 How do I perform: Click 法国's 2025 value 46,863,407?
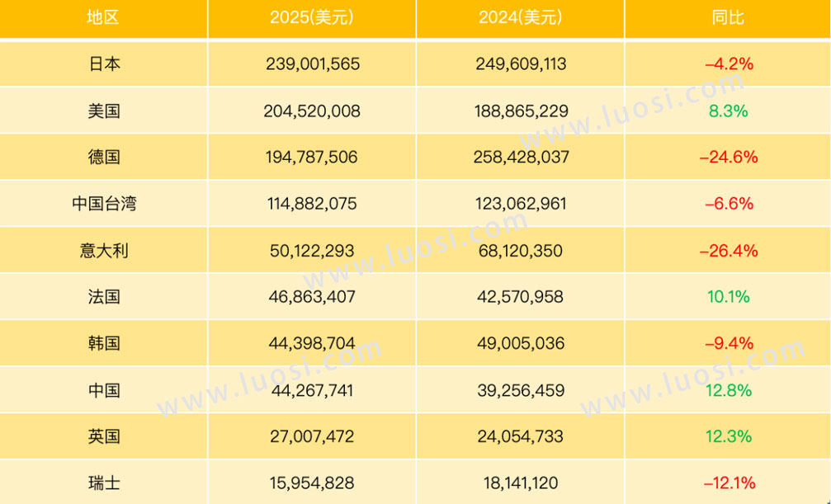[x=312, y=296]
